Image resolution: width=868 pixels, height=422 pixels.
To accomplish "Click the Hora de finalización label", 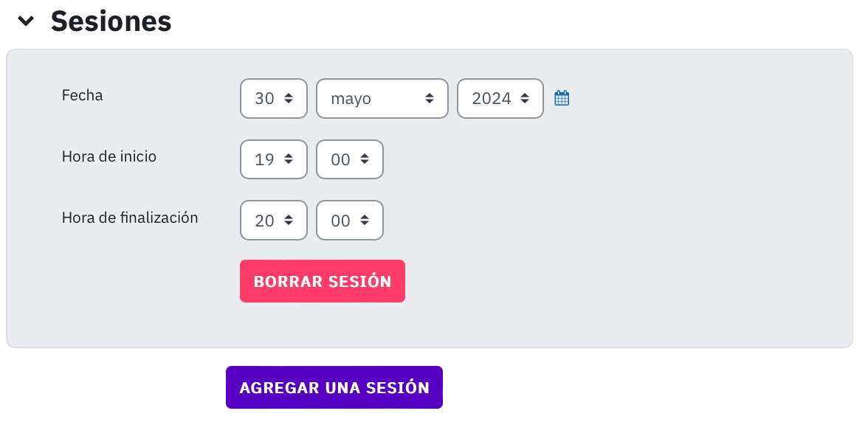I will click(130, 218).
